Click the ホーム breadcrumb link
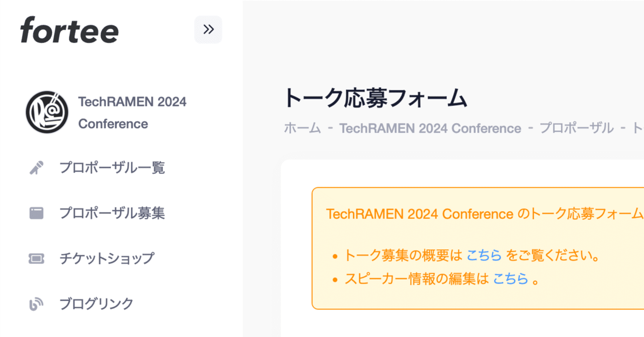Image resolution: width=644 pixels, height=337 pixels. tap(302, 128)
